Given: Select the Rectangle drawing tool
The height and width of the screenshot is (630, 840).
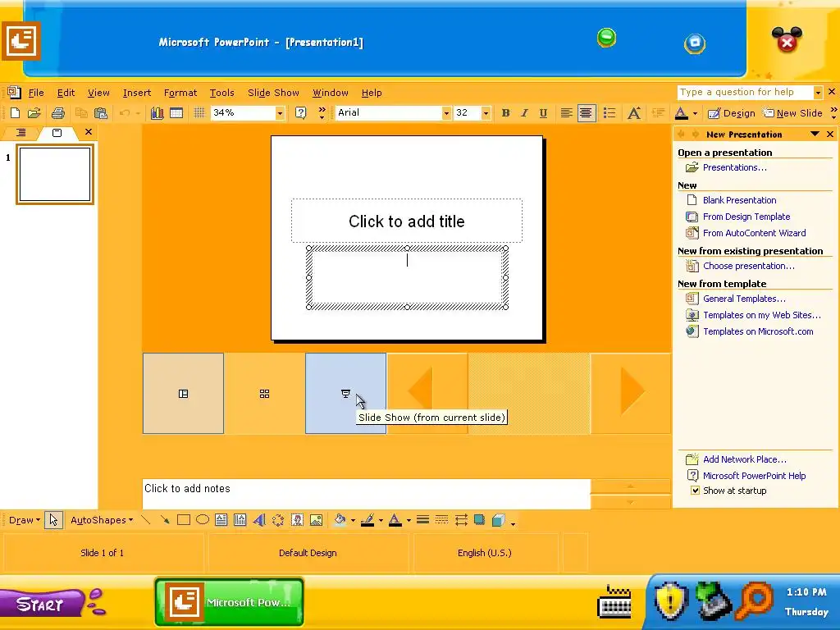Looking at the screenshot, I should (x=183, y=519).
